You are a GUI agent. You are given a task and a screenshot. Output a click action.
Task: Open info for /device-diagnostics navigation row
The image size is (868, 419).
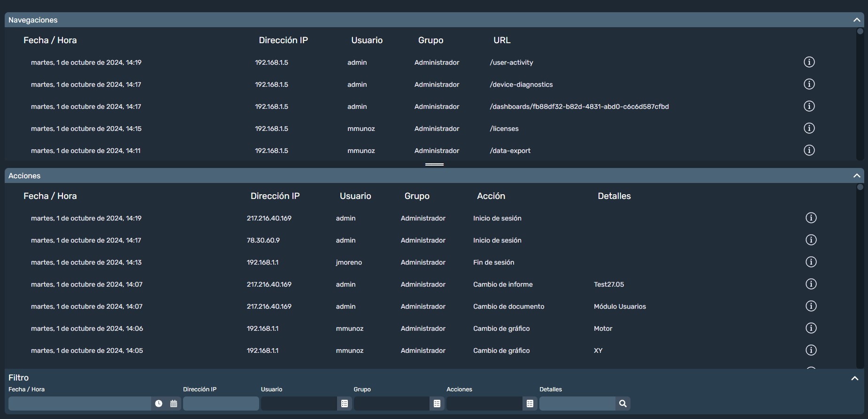[x=809, y=84]
